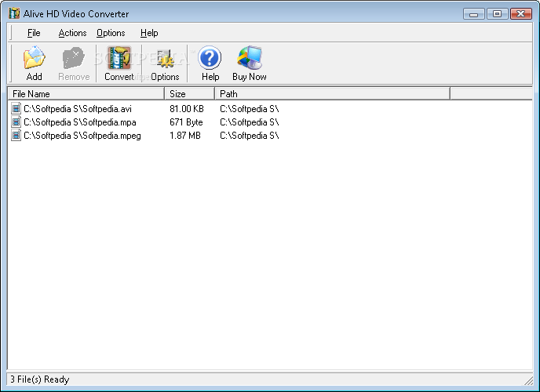Screen dimensions: 540x392
Task: Click the Path cell of Softpedia.mpeg row
Action: tap(250, 136)
